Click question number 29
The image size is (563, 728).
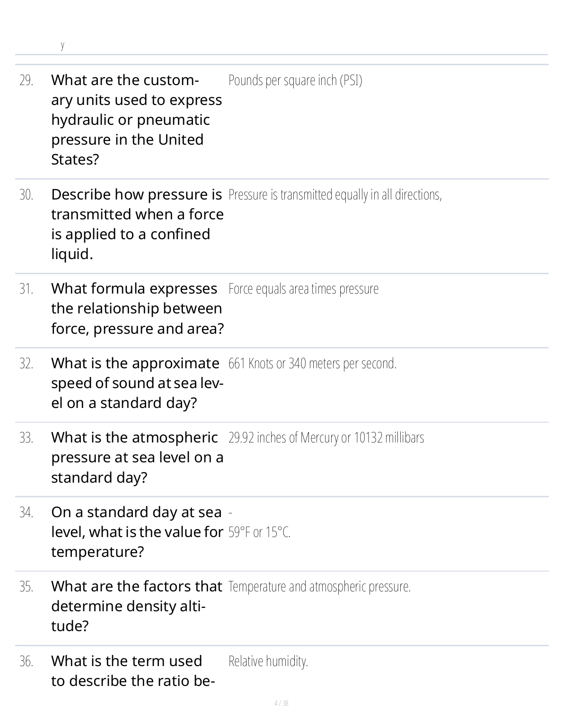[26, 80]
